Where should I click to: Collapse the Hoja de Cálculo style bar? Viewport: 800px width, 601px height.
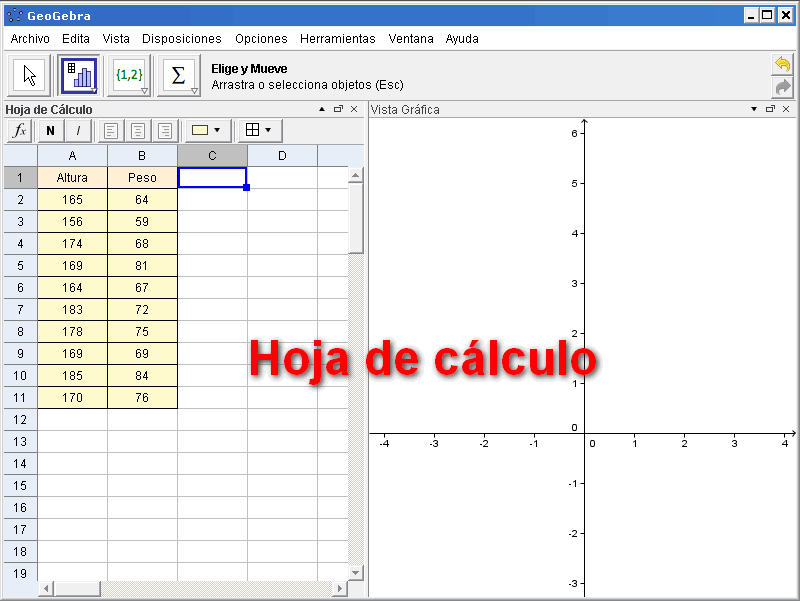(x=322, y=109)
